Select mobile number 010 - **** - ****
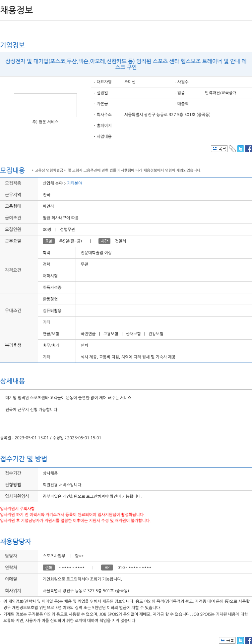Screen dimensions: 252x644 134,568
